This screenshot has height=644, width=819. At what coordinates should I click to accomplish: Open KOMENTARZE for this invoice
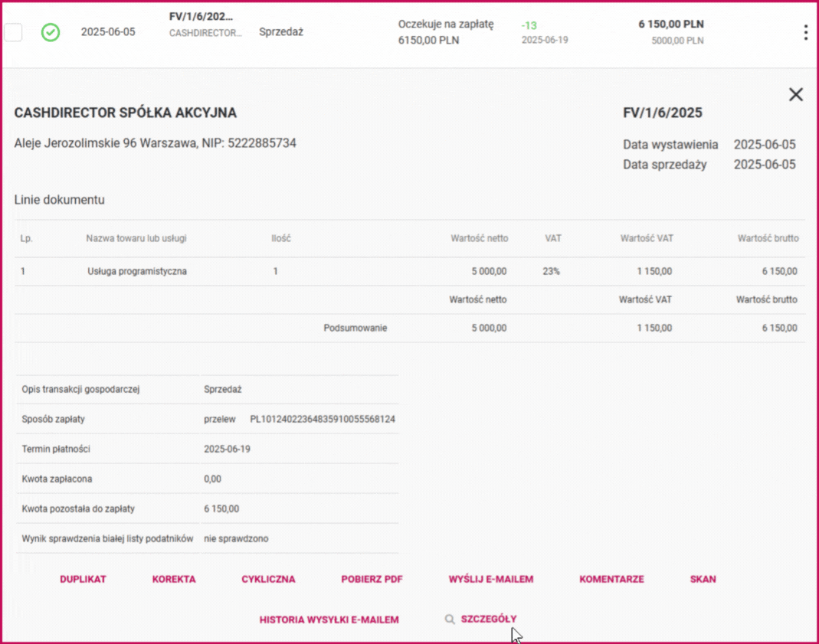coord(611,579)
